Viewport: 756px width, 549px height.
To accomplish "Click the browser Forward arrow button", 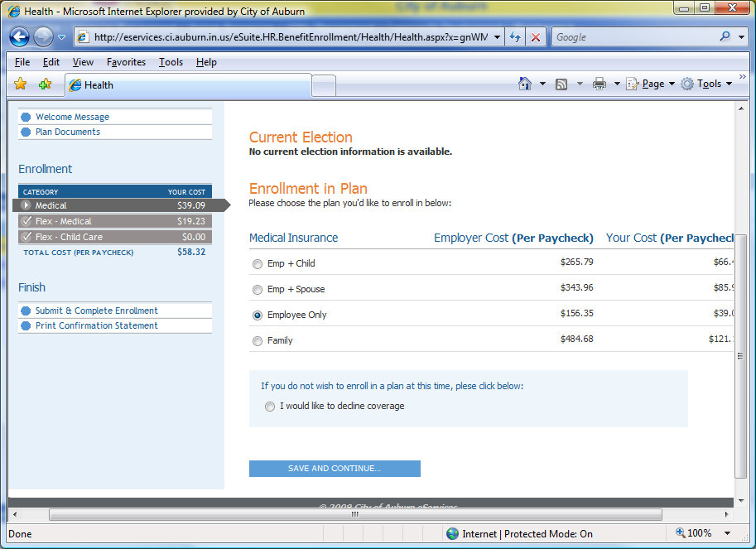I will (x=43, y=37).
